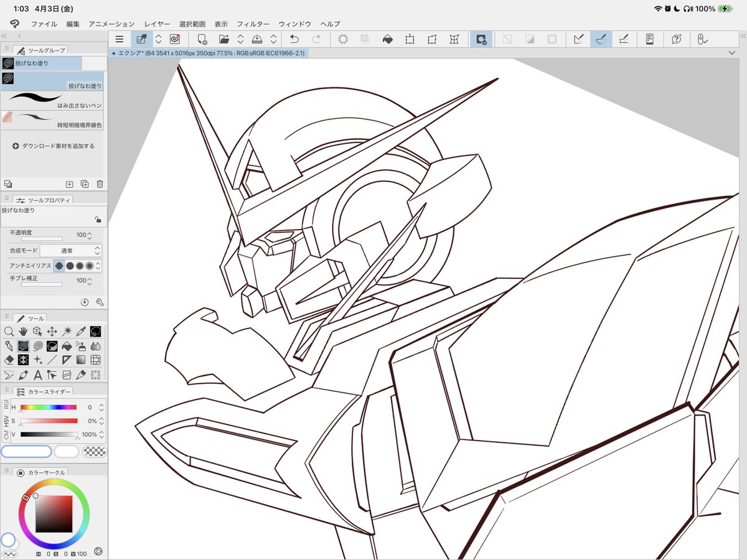Screen dimensions: 747x560
Task: Open the レイヤー menu
Action: [x=157, y=24]
